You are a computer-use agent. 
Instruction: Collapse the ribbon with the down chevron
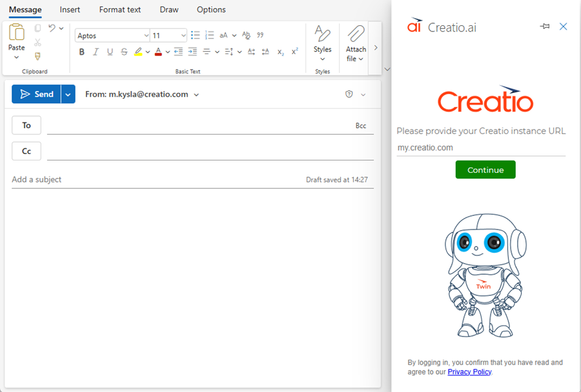click(x=387, y=69)
